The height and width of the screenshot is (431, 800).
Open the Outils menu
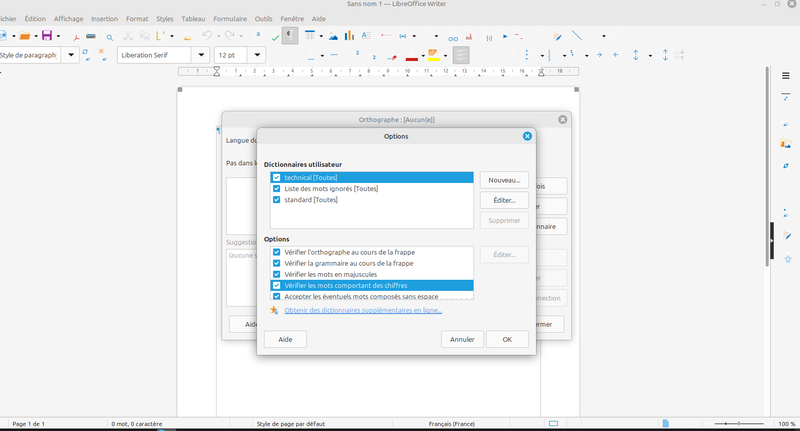click(263, 18)
